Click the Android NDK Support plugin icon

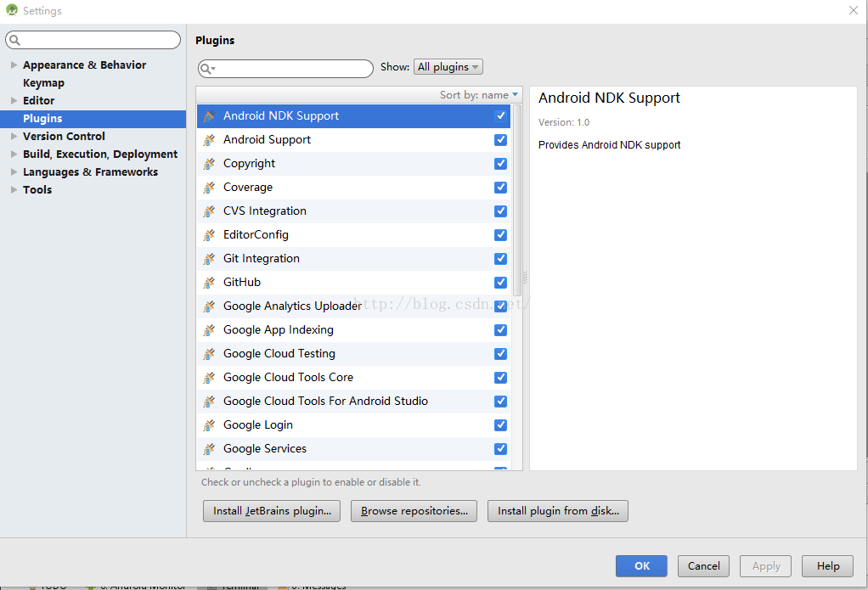[209, 116]
